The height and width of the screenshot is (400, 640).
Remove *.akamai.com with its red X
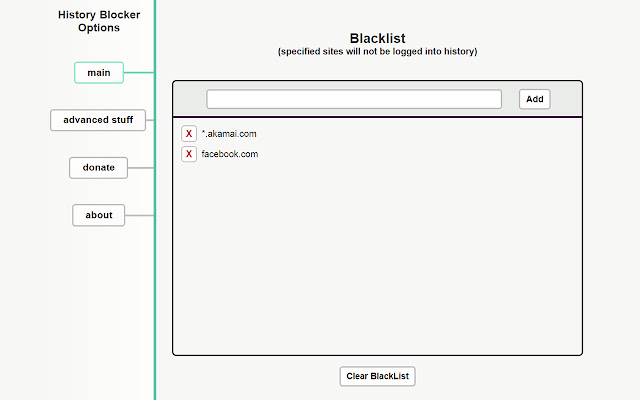pyautogui.click(x=189, y=134)
